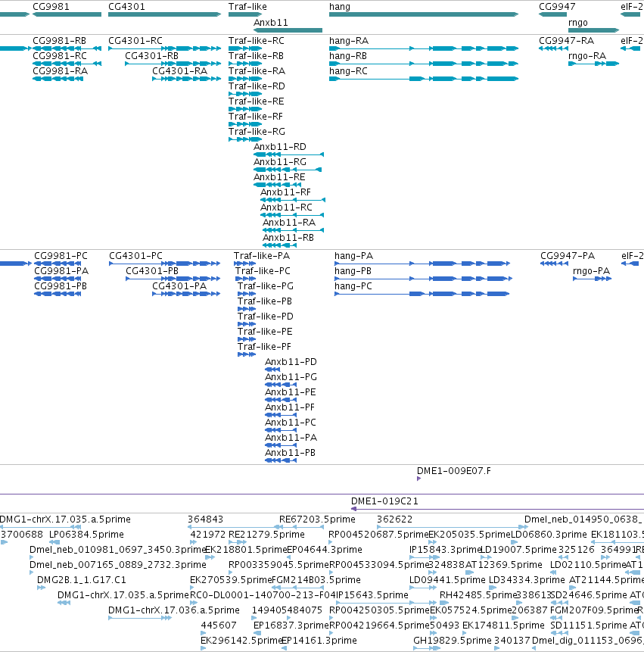Select EST LP06384.5prime

[x=54, y=542]
